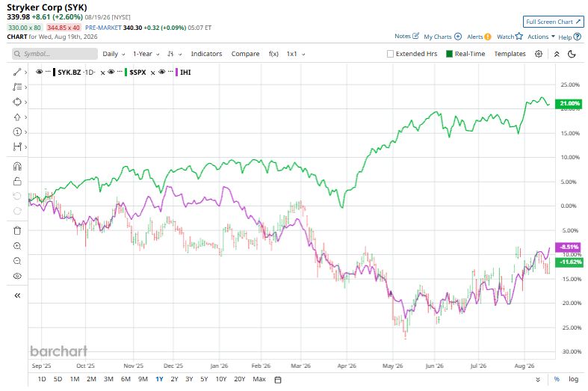The height and width of the screenshot is (391, 588).
Task: Select the shapes drawing tool
Action: point(17,102)
